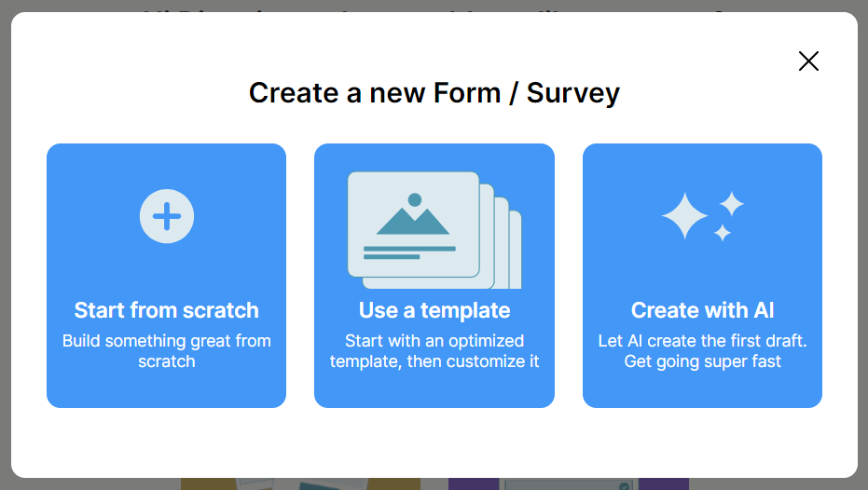
Task: Click the rearmost stacked card edge in template icon
Action: pos(516,252)
